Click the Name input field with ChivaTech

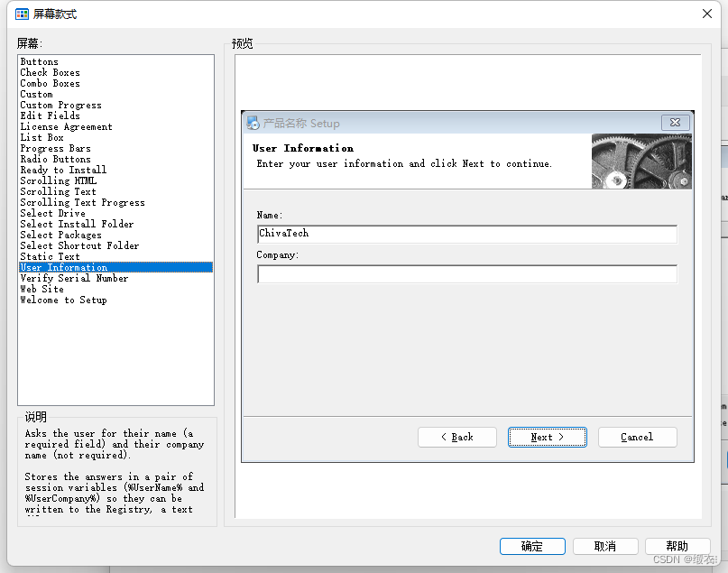(467, 234)
